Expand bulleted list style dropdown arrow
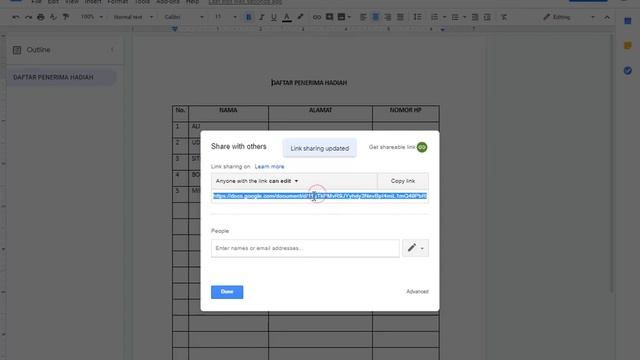 point(464,17)
